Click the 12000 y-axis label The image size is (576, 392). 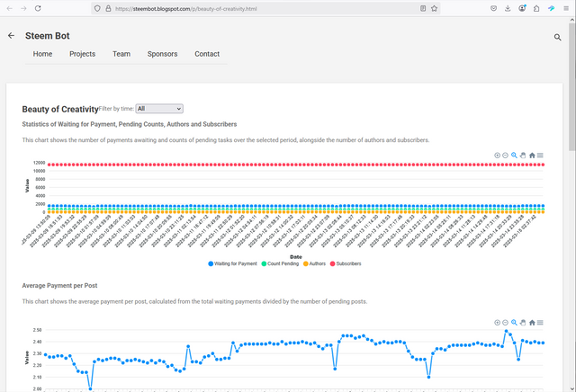40,163
